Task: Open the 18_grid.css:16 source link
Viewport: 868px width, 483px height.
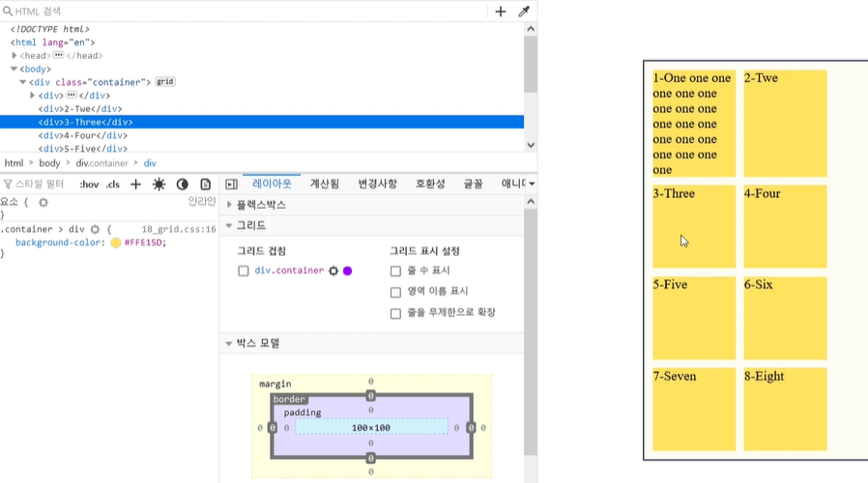Action: [x=179, y=229]
